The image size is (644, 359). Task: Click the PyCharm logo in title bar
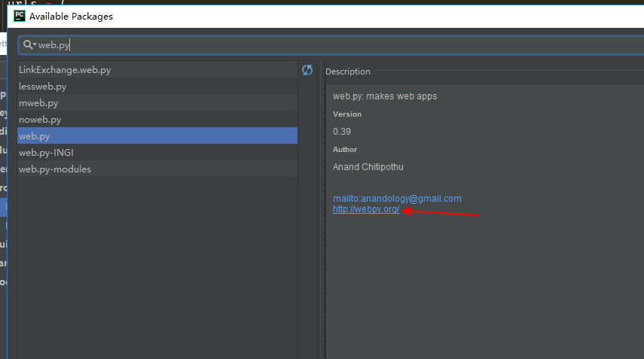point(20,16)
